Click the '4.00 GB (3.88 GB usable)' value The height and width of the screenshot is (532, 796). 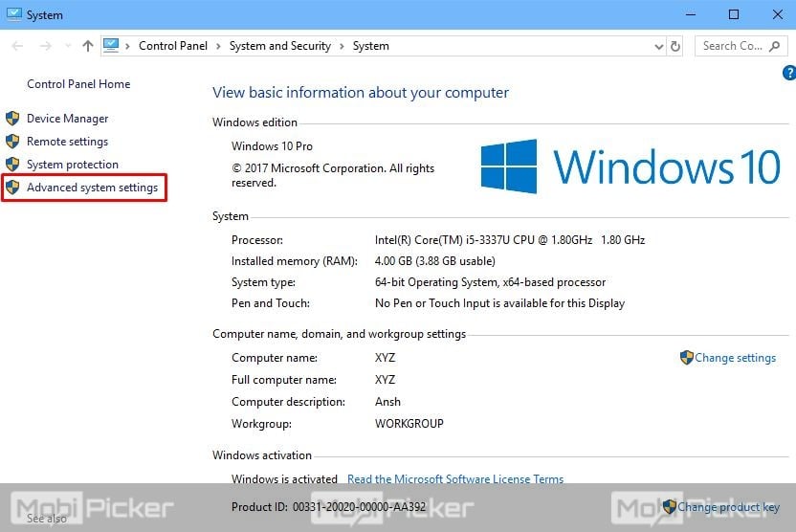click(x=435, y=261)
